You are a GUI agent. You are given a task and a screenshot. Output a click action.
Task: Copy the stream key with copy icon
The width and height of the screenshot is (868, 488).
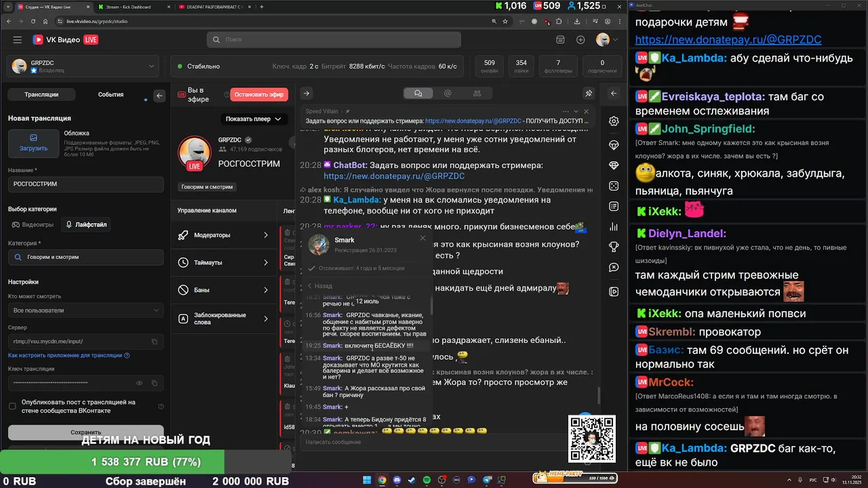point(155,383)
